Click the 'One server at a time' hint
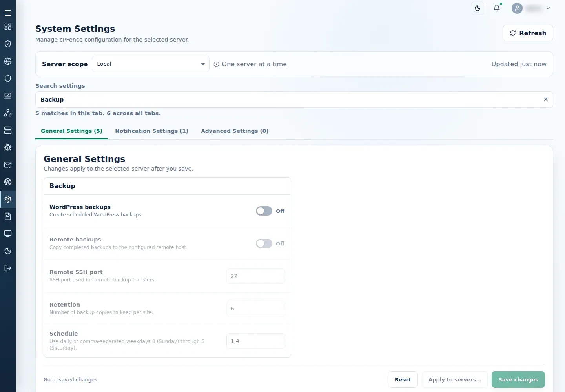The width and height of the screenshot is (565, 392). (x=254, y=64)
